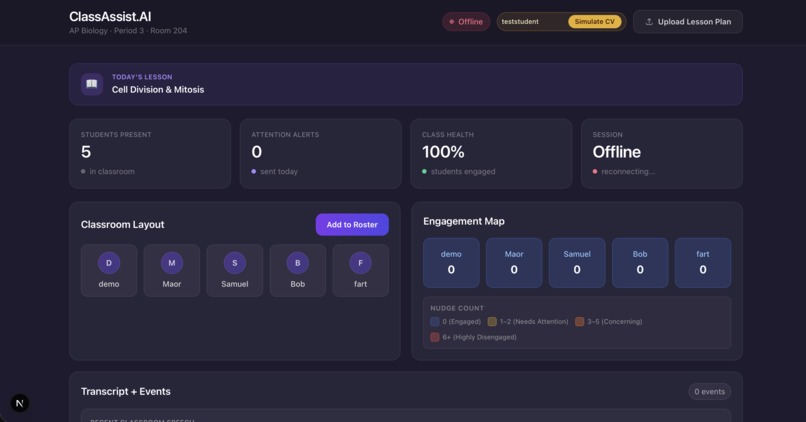
Task: Click the B avatar for Bob
Action: (298, 263)
